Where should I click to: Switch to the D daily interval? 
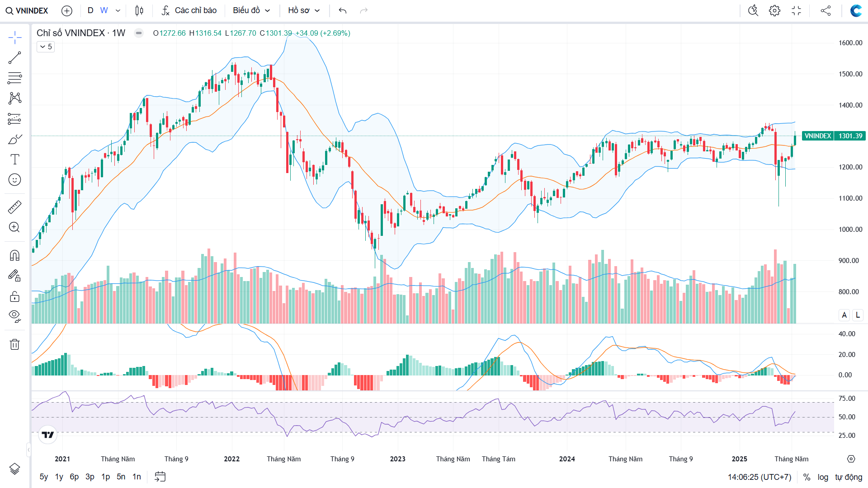coord(90,10)
